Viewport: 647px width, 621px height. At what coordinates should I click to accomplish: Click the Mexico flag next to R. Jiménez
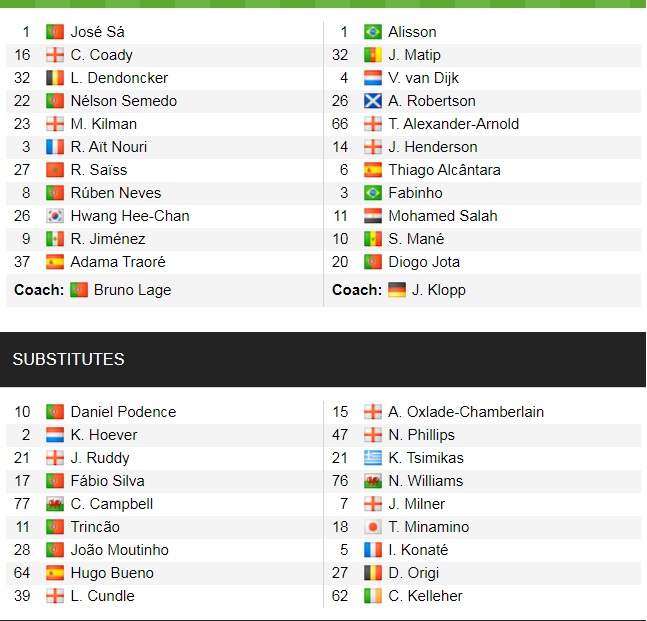pos(55,239)
